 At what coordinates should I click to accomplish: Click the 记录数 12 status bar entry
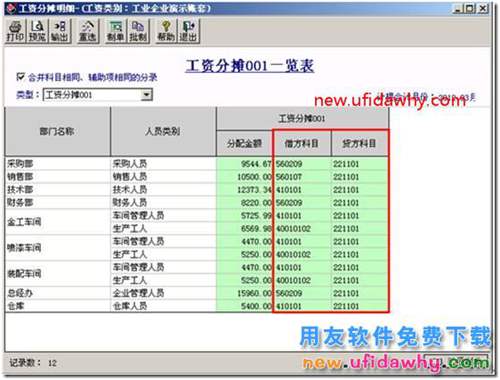point(33,363)
